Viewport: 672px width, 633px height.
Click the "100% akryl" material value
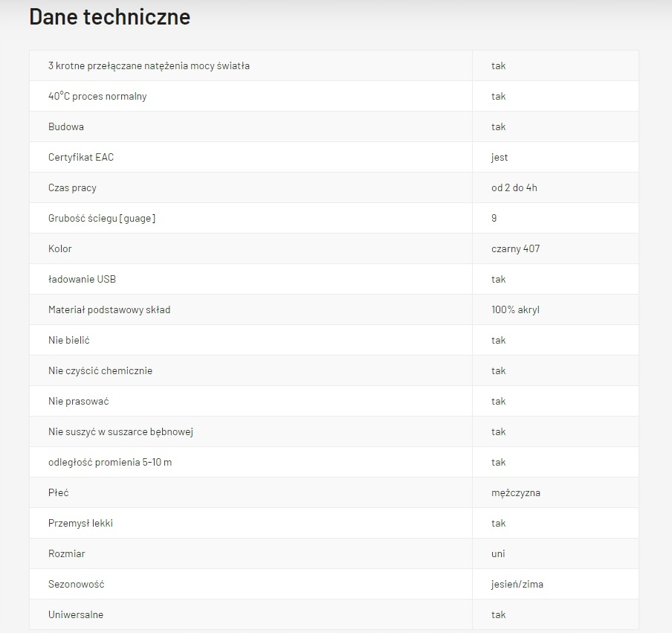point(515,310)
